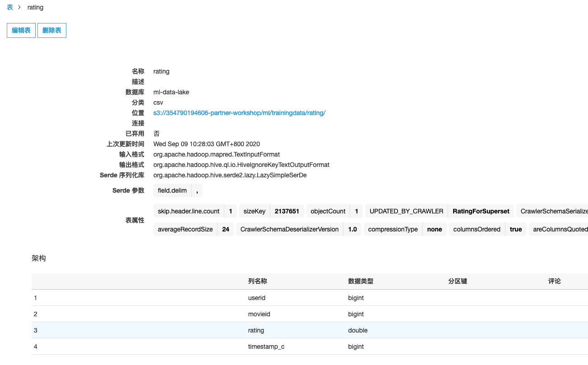The image size is (588, 365).
Task: Open the S3 trainingdata/rating location link
Action: 239,113
